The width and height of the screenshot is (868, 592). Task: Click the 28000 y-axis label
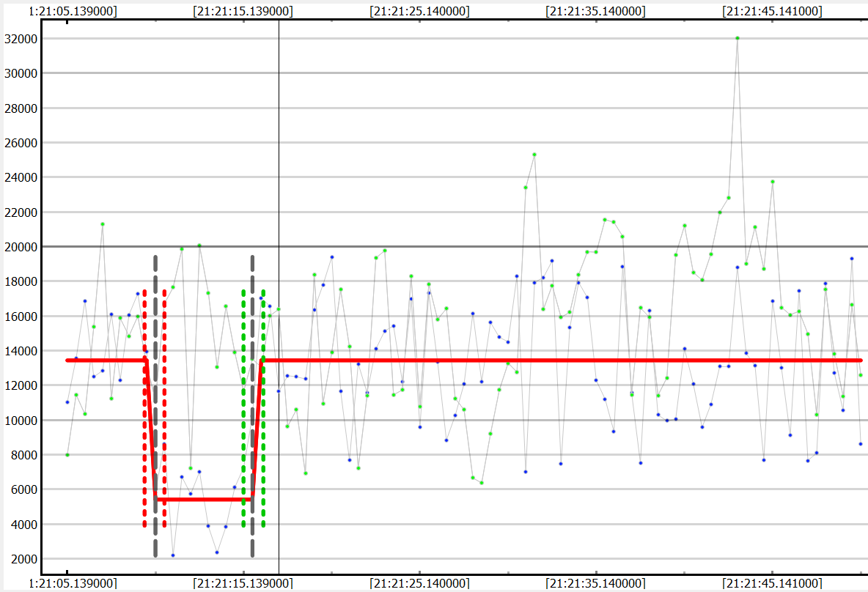[21, 108]
